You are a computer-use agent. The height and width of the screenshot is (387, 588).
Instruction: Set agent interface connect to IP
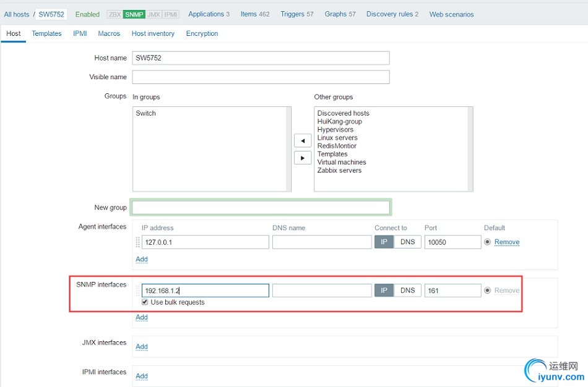pyautogui.click(x=384, y=242)
